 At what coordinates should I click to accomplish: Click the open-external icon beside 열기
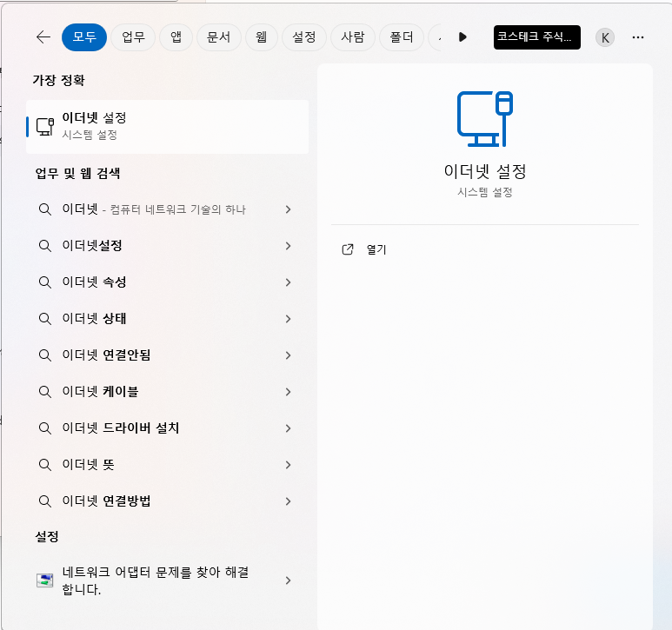[348, 249]
